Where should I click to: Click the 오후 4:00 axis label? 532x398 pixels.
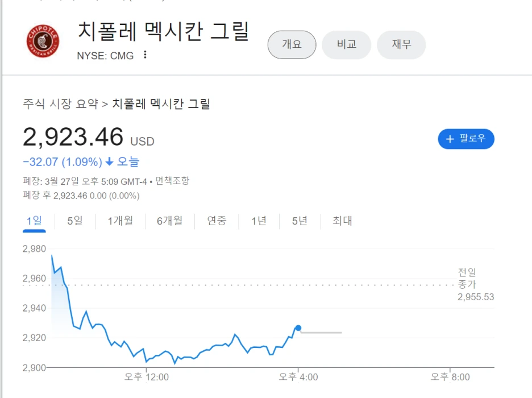(x=298, y=377)
